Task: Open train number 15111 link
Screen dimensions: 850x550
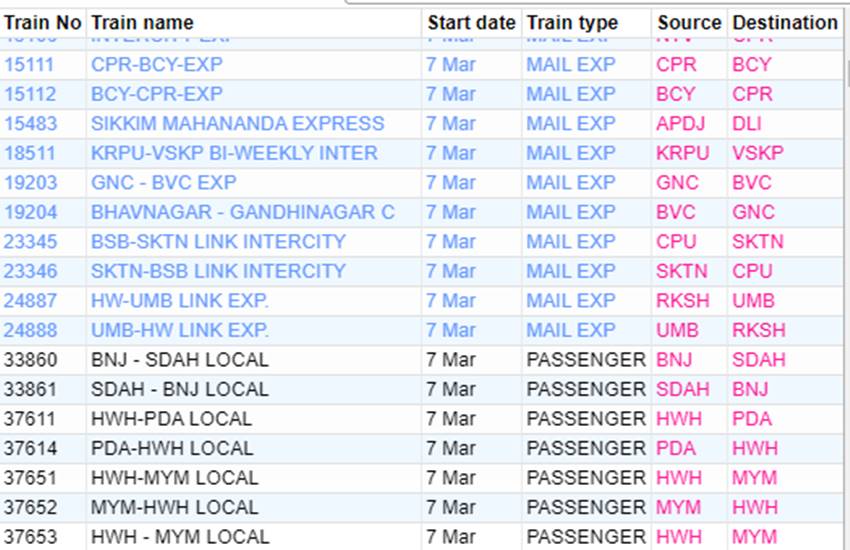Action: tap(30, 64)
